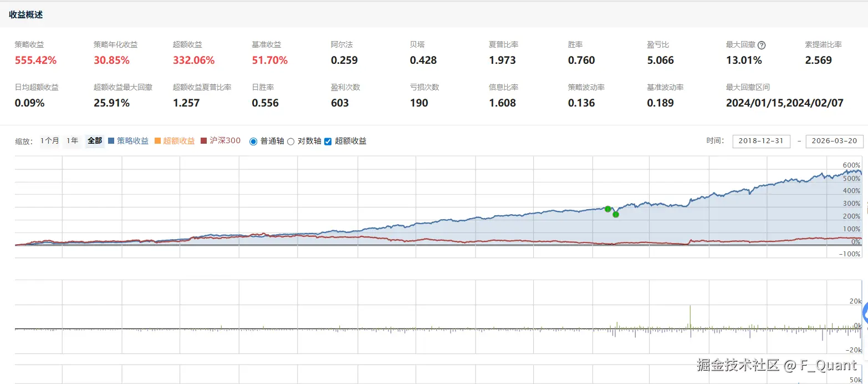This screenshot has width=868, height=384.
Task: Click the 600% axis label
Action: coord(851,165)
